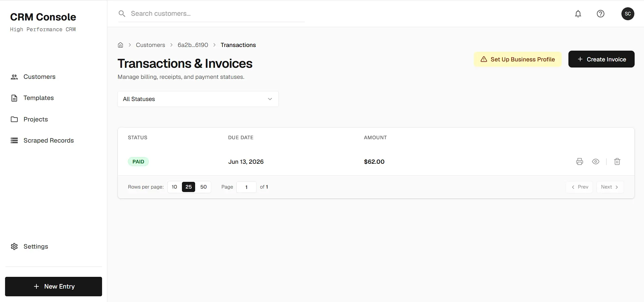
Task: Click Set Up Business Profile
Action: (x=518, y=59)
